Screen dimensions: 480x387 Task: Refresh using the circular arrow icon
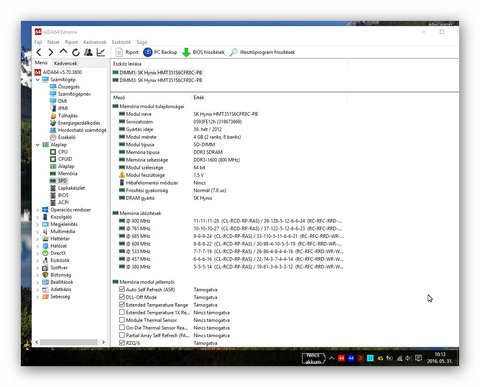[76, 52]
